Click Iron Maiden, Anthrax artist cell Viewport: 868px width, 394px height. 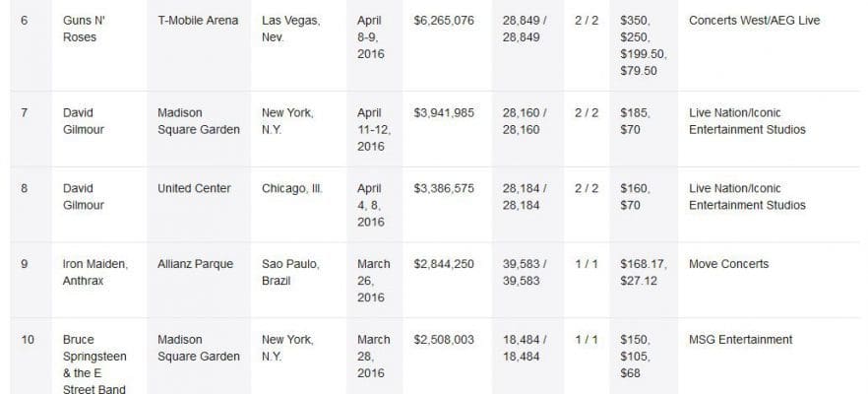coord(95,272)
